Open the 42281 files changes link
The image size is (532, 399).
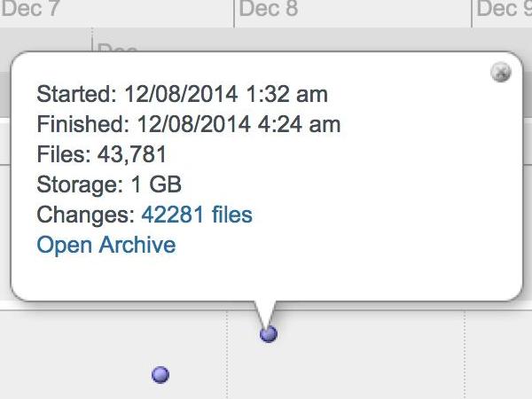point(197,215)
